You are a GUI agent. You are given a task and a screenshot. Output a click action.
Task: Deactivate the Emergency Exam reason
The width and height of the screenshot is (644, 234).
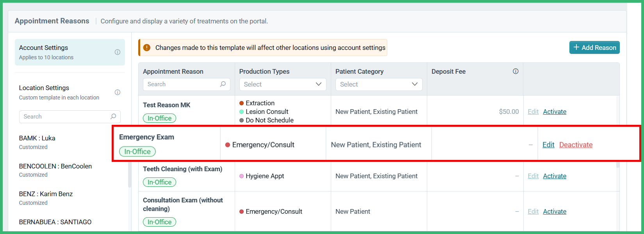coord(576,144)
